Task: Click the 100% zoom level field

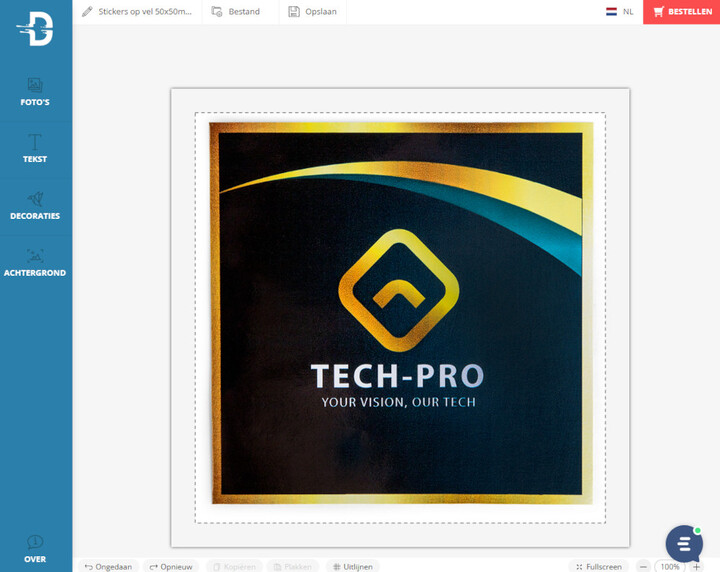Action: pyautogui.click(x=670, y=566)
